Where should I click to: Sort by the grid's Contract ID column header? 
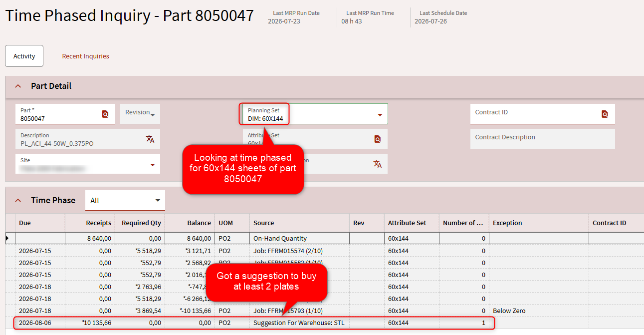(616, 223)
